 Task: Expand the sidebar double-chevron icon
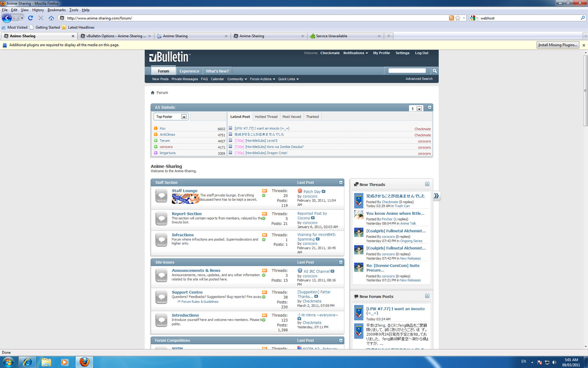436,196
